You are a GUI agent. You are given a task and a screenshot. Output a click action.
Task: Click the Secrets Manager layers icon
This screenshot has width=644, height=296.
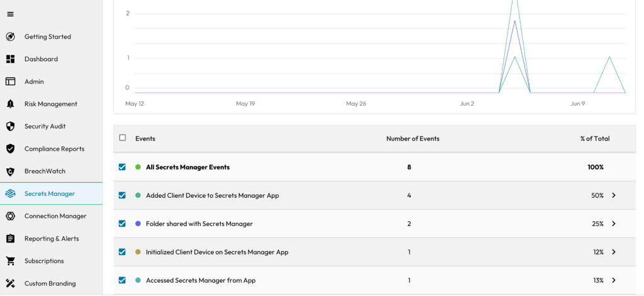point(10,193)
